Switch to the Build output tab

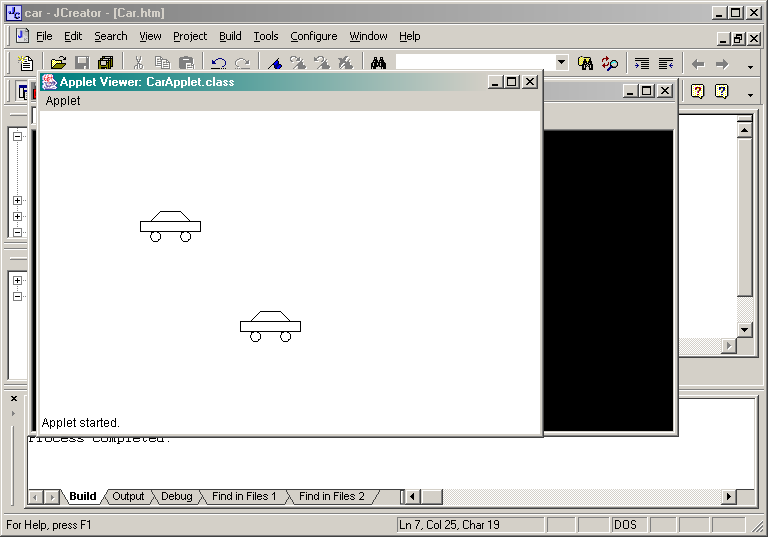click(x=83, y=496)
